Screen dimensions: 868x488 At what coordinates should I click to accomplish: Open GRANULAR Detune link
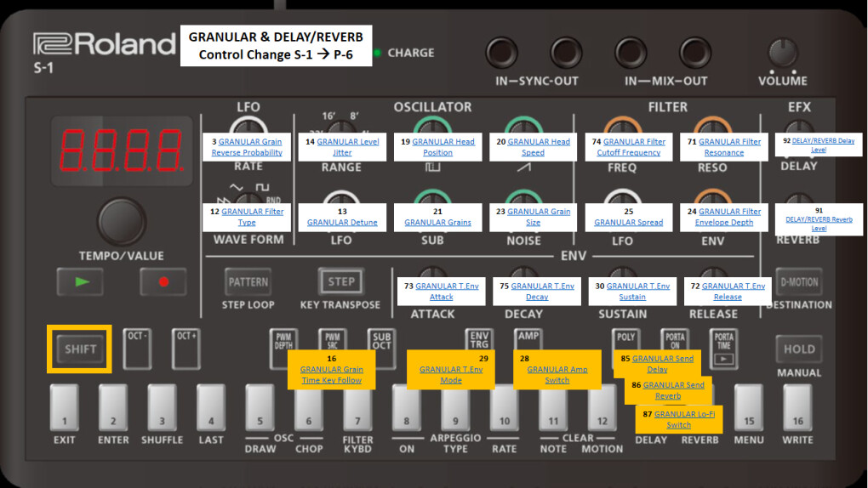(342, 223)
